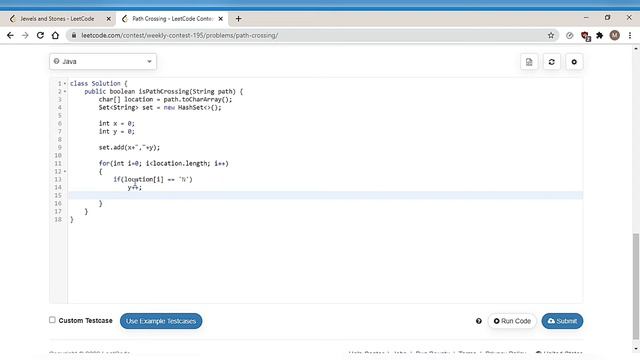
Task: Open the extensions puzzle icon
Action: [x=600, y=36]
